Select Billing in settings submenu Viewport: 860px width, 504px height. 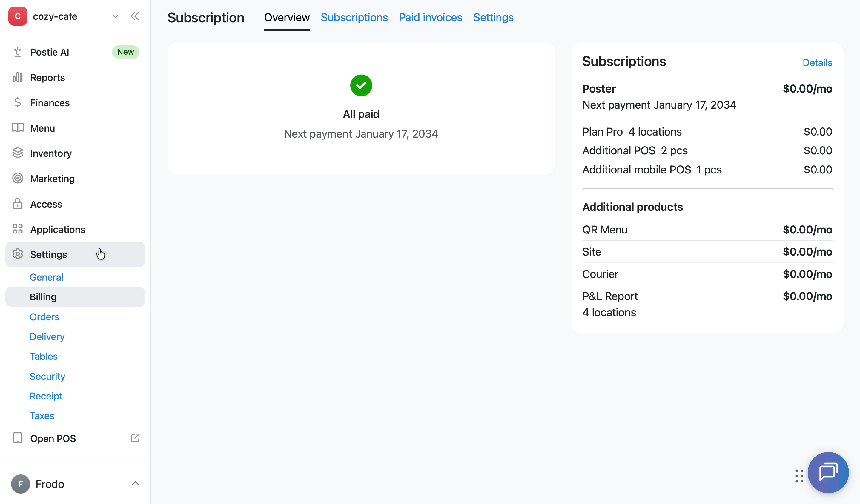click(75, 297)
